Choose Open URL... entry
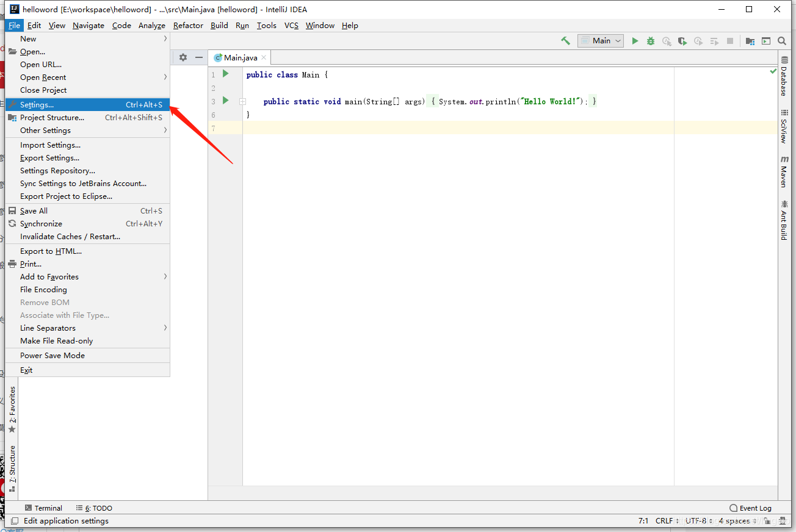The height and width of the screenshot is (532, 796). [87, 64]
